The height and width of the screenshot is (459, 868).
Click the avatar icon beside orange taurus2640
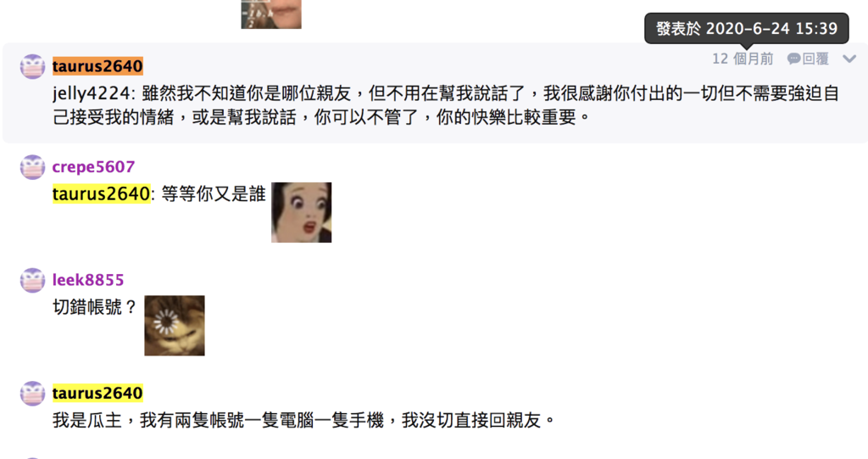[33, 66]
